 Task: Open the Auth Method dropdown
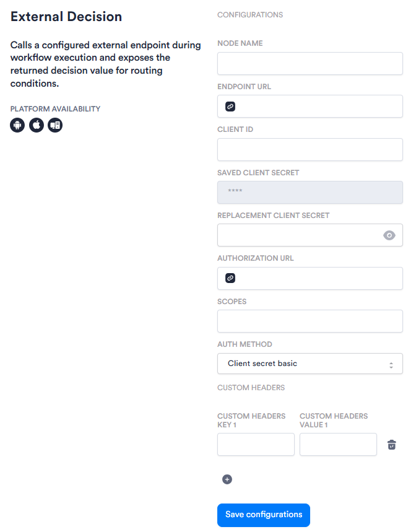[x=310, y=364]
